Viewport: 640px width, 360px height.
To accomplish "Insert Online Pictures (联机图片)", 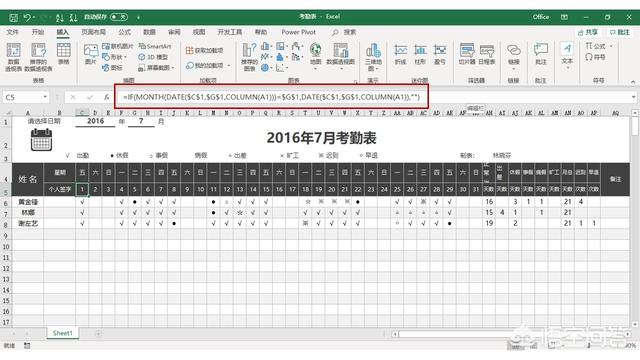I will [118, 46].
